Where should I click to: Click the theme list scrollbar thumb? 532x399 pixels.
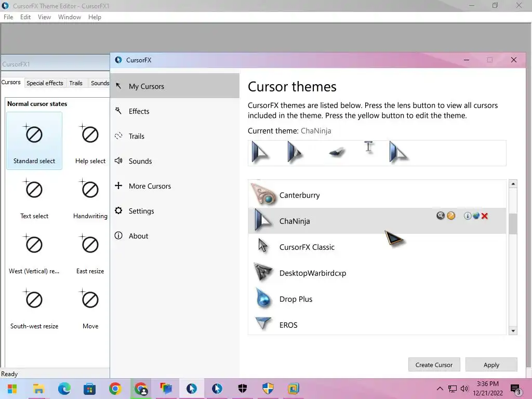pyautogui.click(x=513, y=223)
